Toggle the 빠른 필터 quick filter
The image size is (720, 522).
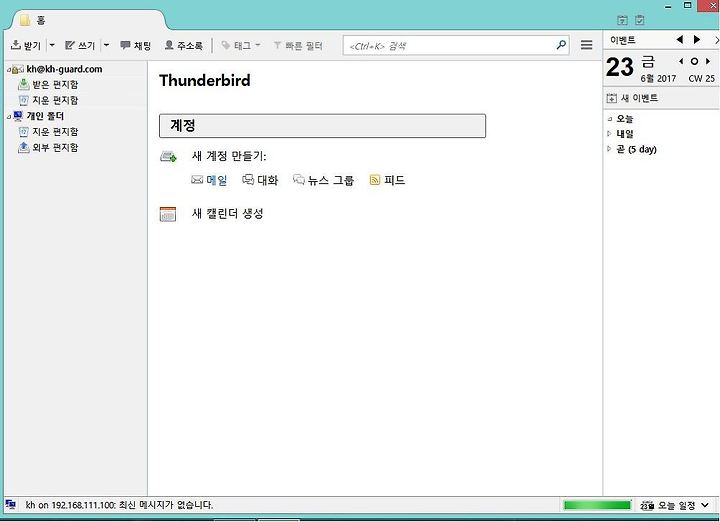tap(298, 45)
